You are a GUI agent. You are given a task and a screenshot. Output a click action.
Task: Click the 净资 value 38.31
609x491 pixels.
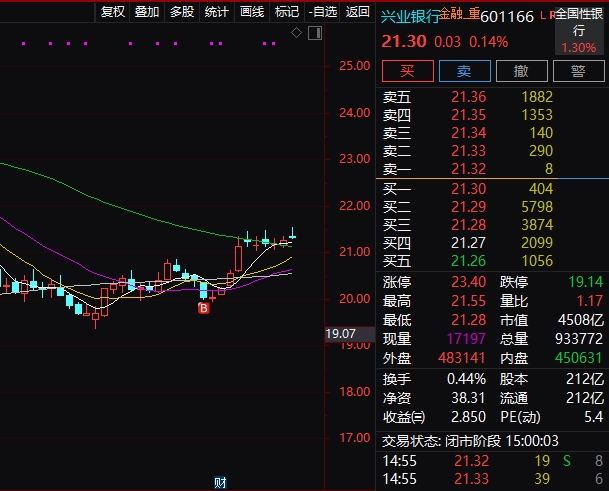(468, 398)
